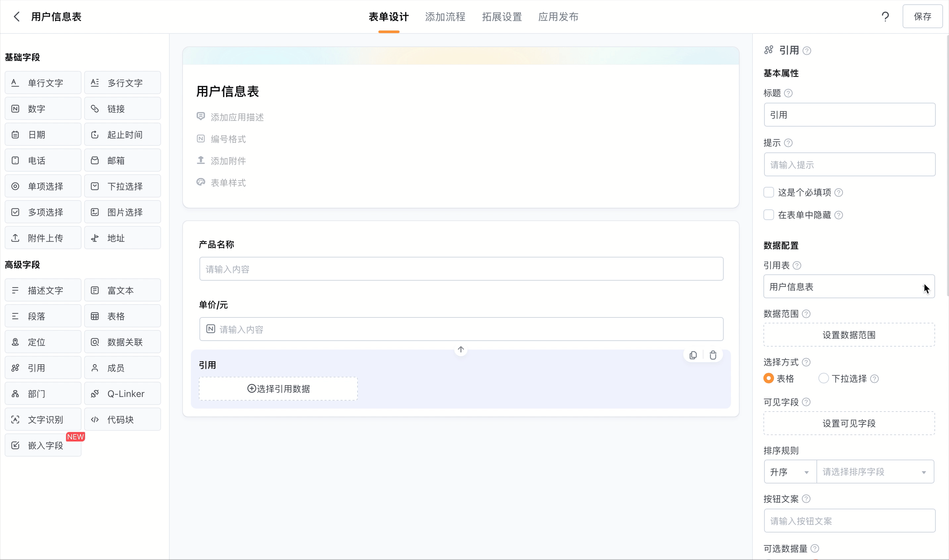Add a 多行文字 field

123,83
